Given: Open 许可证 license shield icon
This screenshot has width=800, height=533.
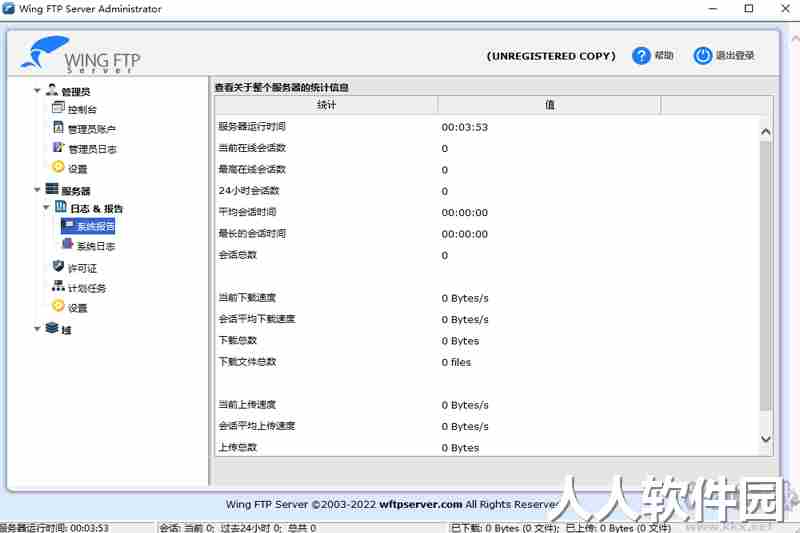Looking at the screenshot, I should 58,266.
